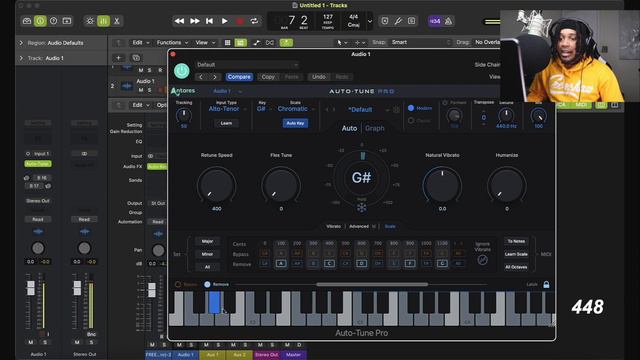The height and width of the screenshot is (360, 640).
Task: Expand the Region: Audio Defaults disclosure
Action: pos(21,43)
